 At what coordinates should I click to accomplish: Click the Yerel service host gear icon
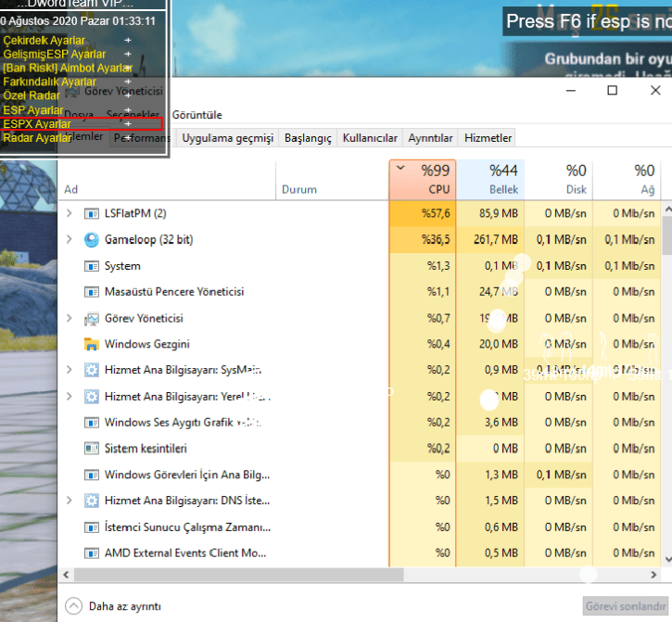(91, 397)
